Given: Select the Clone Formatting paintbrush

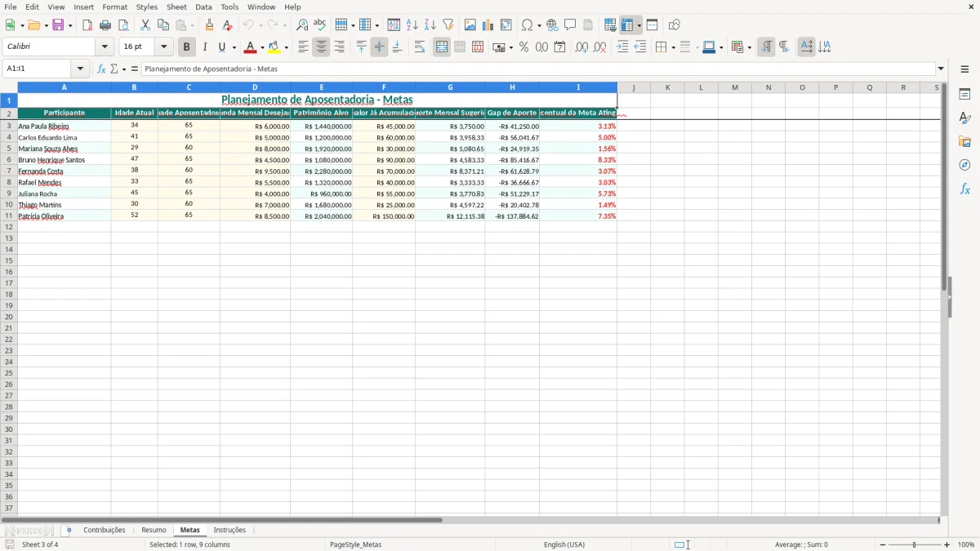Looking at the screenshot, I should (209, 25).
